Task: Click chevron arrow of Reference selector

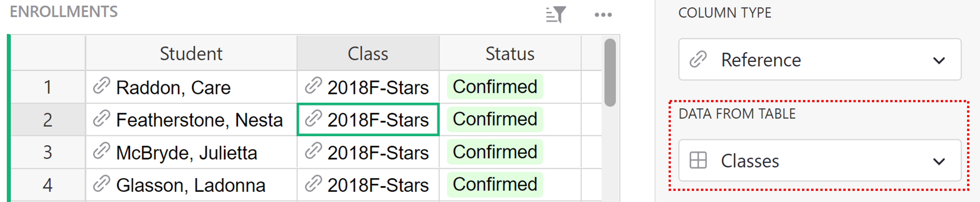Action: tap(939, 60)
